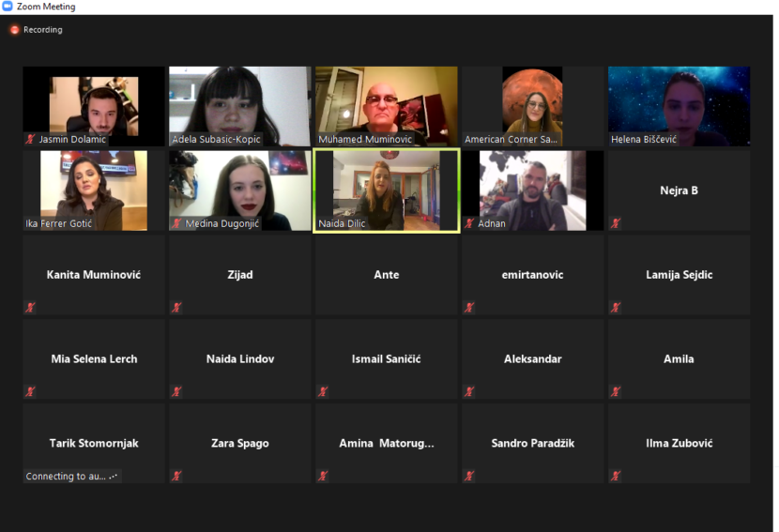The image size is (779, 532).
Task: Click muted mic icon in Ismail Saničić tile
Action: pyautogui.click(x=323, y=392)
